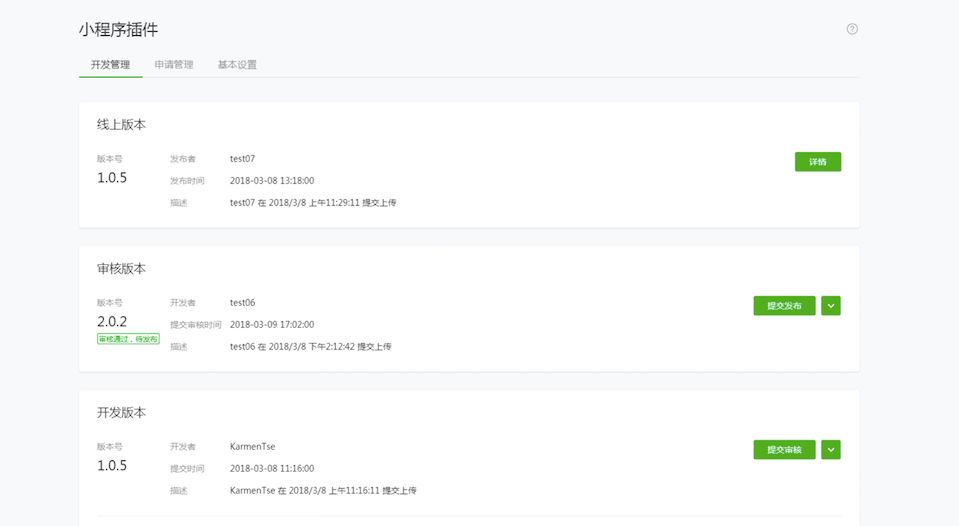Expand the dropdown arrow beside 提交审核

point(831,450)
